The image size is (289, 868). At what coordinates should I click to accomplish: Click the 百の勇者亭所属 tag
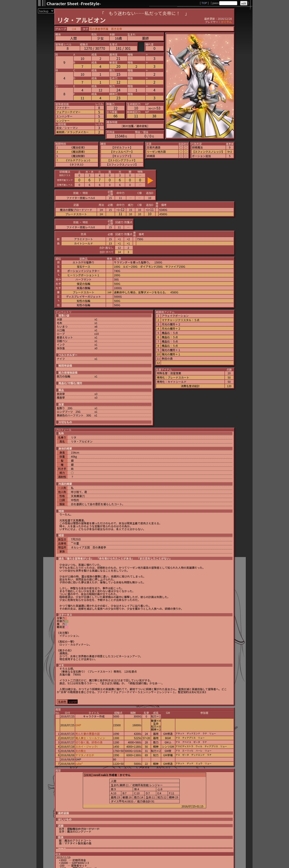[x=99, y=29]
